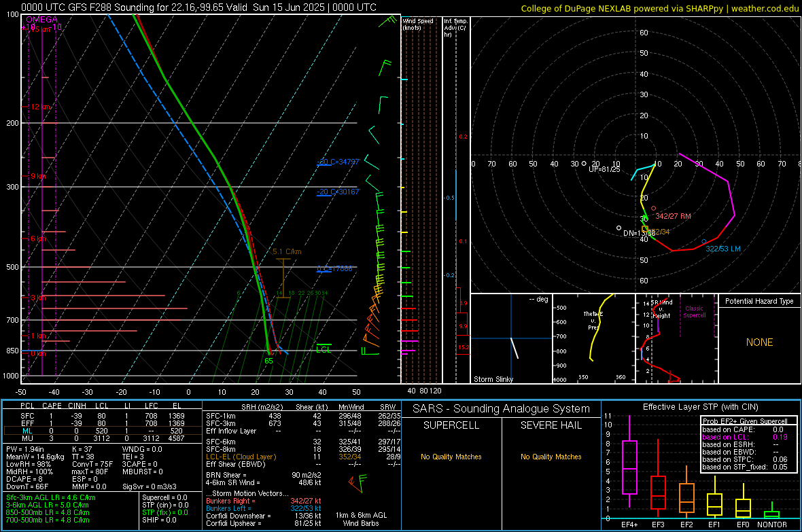Click the red EF3 box plot
This screenshot has height=532, width=802.
click(658, 479)
